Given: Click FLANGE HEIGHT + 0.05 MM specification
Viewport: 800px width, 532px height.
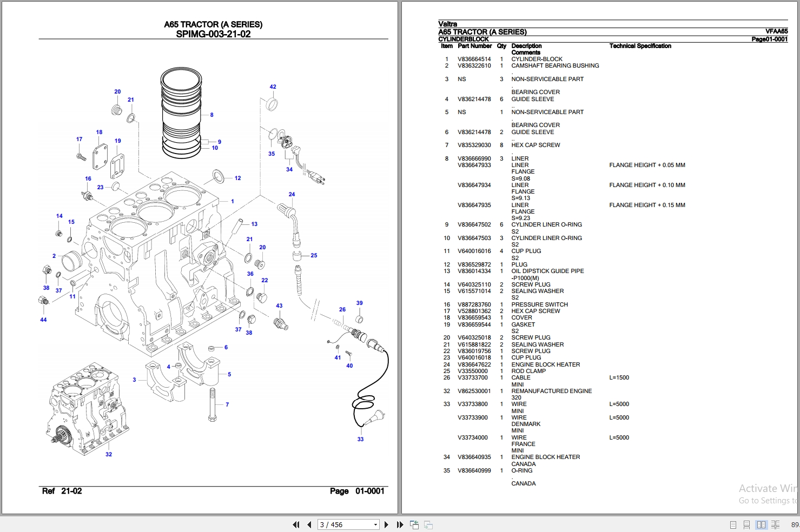Looking at the screenshot, I should (x=647, y=165).
